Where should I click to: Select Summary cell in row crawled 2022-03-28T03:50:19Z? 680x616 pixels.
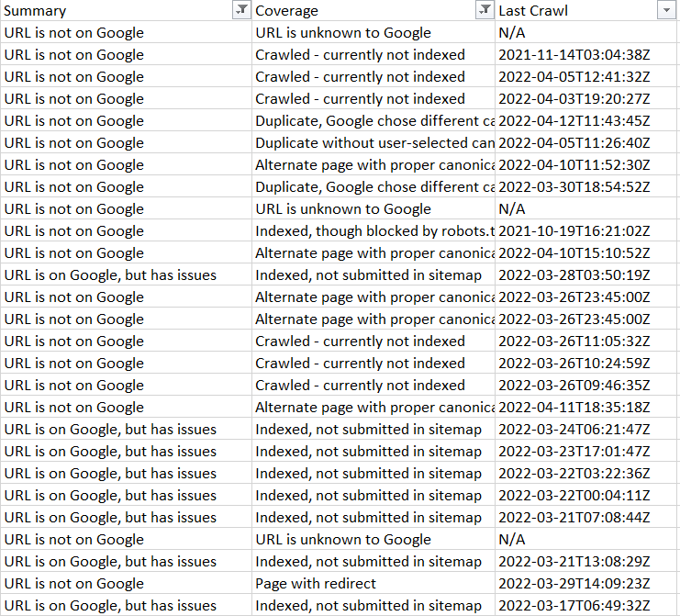(x=126, y=275)
